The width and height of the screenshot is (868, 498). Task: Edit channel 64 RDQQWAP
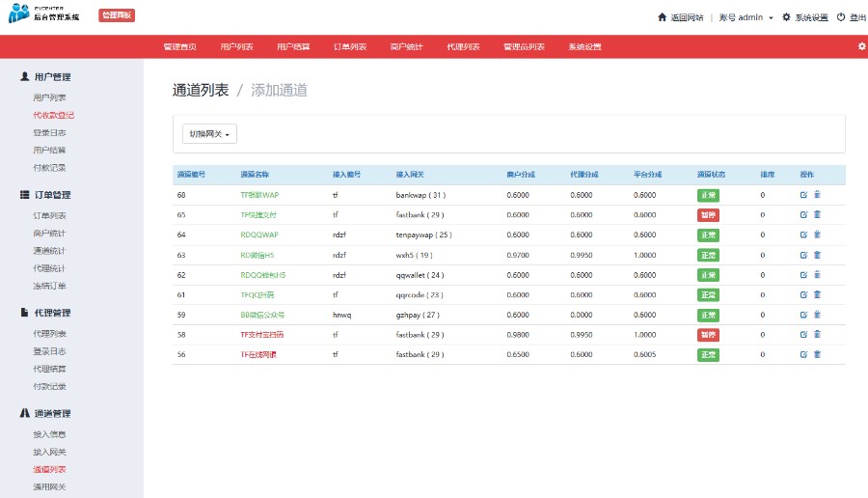coord(803,235)
